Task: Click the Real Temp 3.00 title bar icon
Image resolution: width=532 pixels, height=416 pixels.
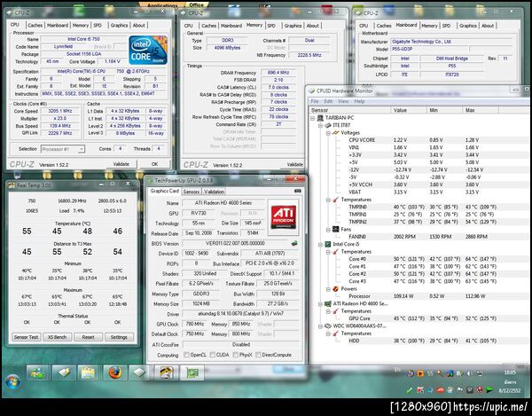Action: click(x=12, y=185)
